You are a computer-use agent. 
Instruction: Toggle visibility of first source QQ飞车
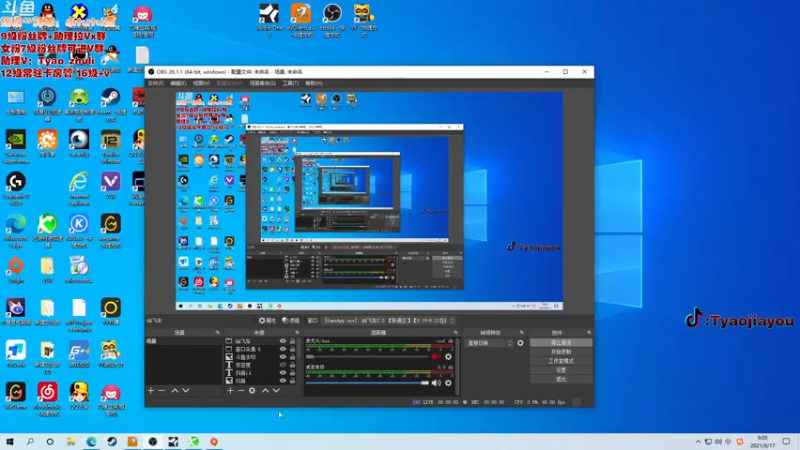click(283, 341)
